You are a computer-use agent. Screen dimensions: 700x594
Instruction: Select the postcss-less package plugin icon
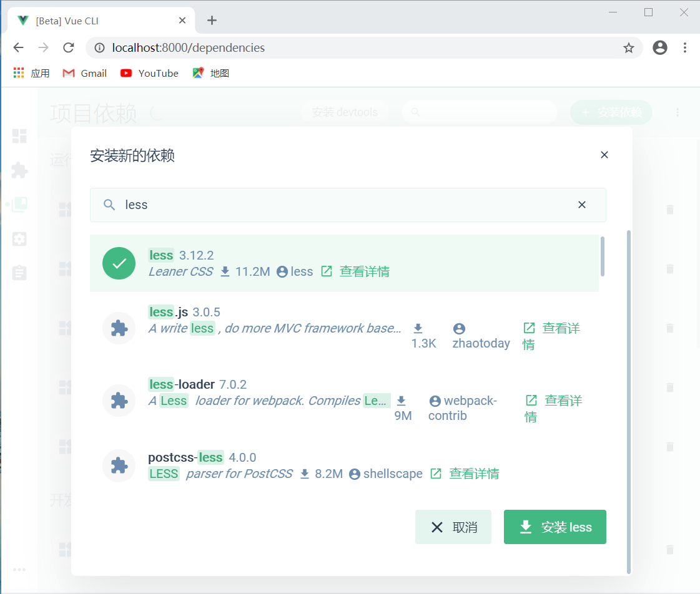pos(119,465)
